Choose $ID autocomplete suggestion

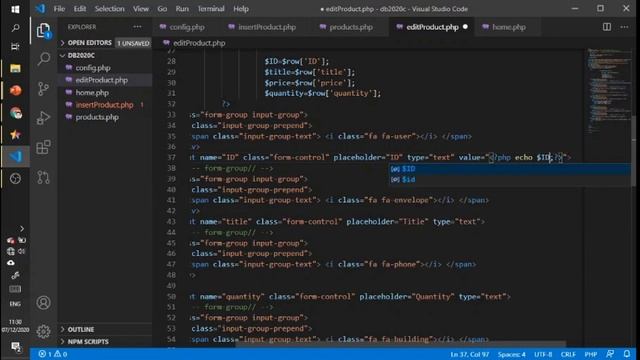coord(509,169)
